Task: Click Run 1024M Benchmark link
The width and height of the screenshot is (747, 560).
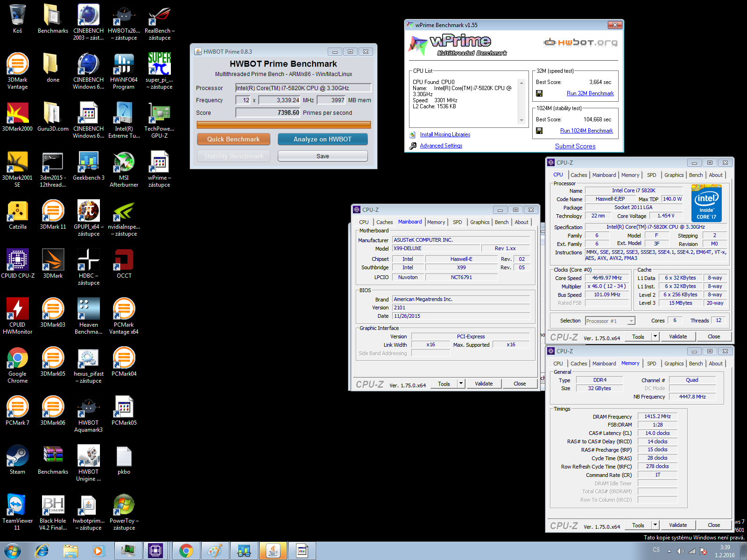Action: (x=586, y=131)
